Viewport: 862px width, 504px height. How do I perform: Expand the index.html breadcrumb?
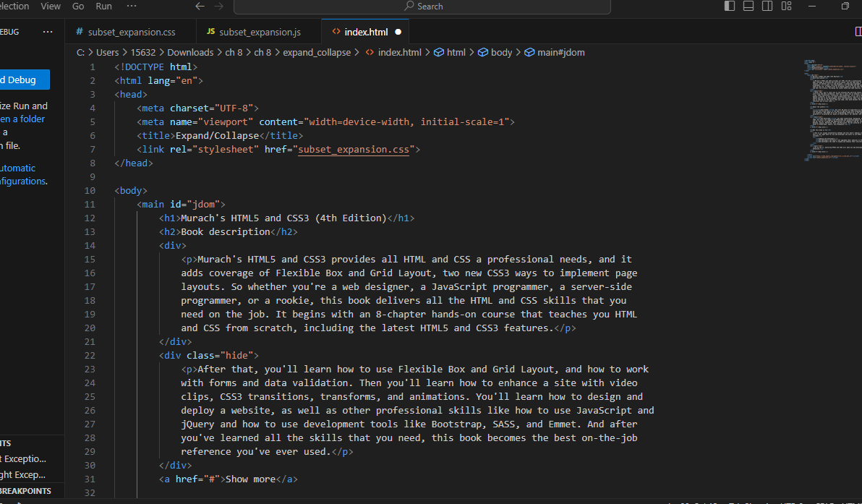pyautogui.click(x=400, y=52)
